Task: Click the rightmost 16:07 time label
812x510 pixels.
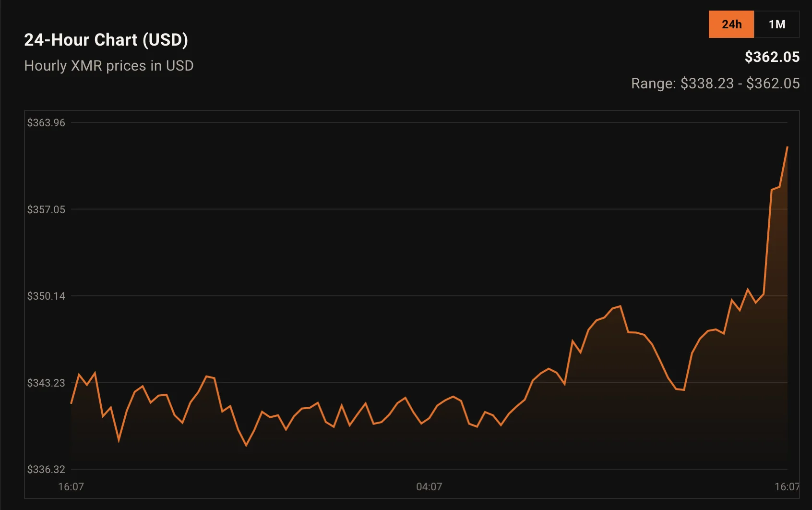Action: [787, 486]
